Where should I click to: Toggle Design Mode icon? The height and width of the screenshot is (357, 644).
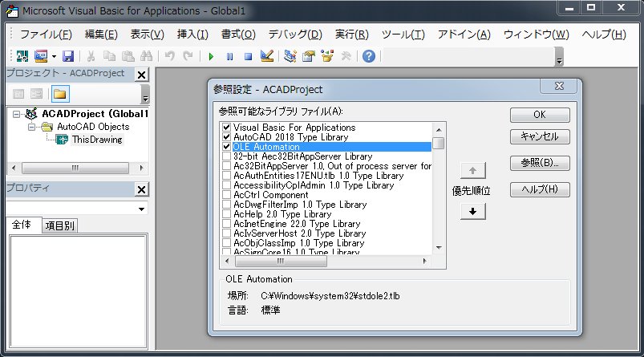click(267, 56)
